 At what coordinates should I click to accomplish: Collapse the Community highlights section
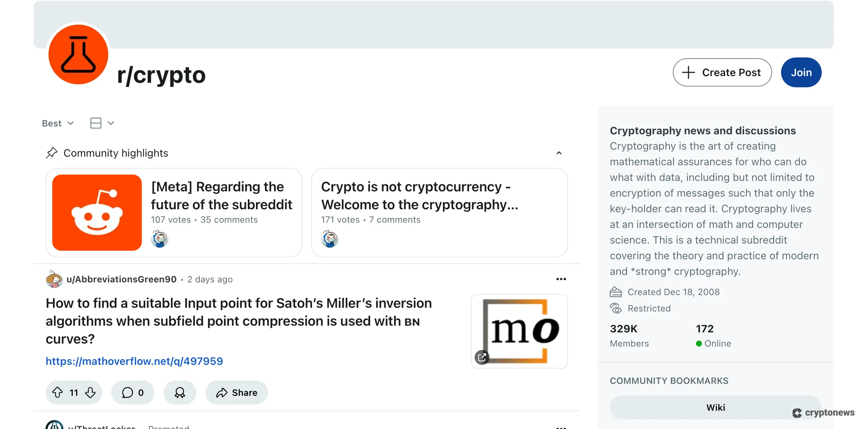(x=559, y=153)
